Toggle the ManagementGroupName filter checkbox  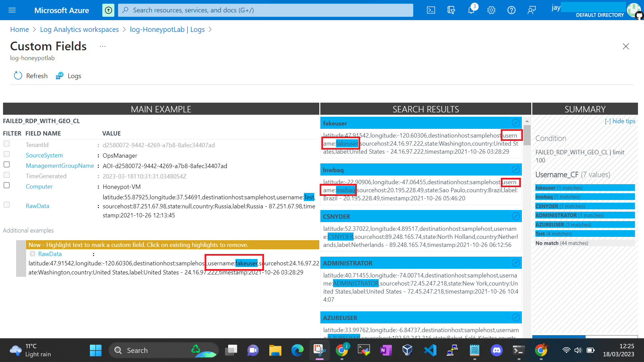(x=7, y=165)
